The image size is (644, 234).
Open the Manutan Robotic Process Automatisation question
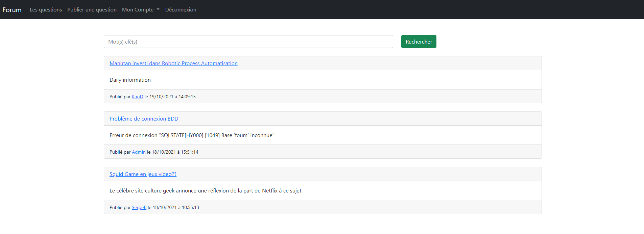tap(173, 63)
